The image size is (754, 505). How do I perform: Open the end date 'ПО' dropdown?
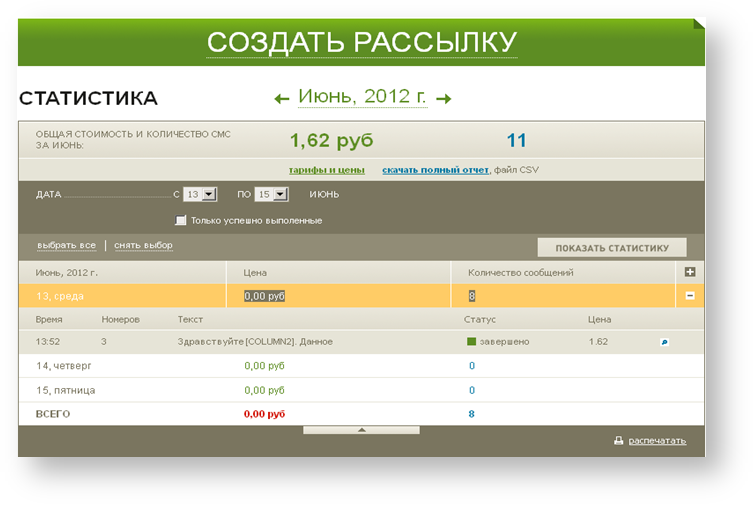point(280,195)
